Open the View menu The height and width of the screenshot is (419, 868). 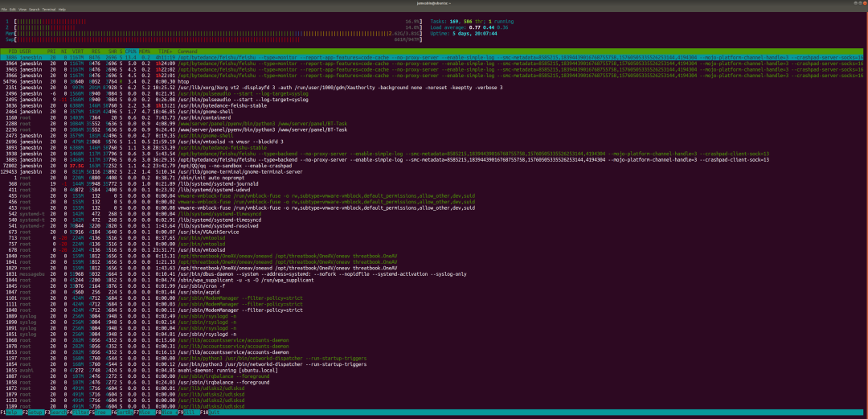click(x=23, y=9)
